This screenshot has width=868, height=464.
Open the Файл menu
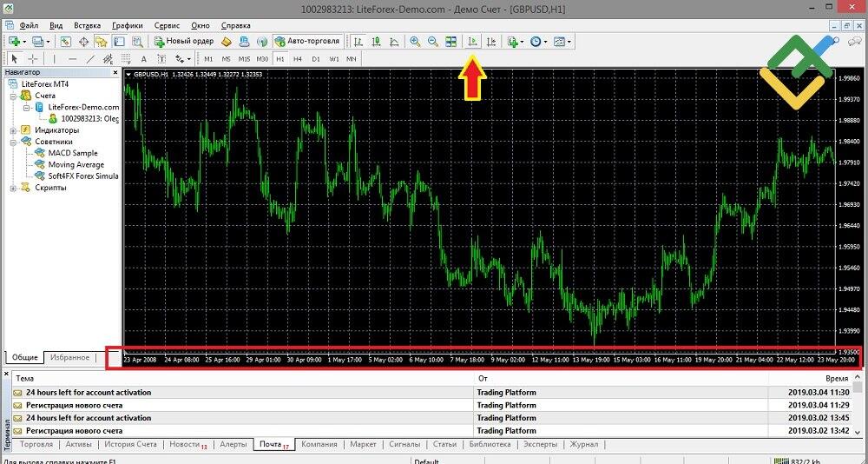click(29, 25)
